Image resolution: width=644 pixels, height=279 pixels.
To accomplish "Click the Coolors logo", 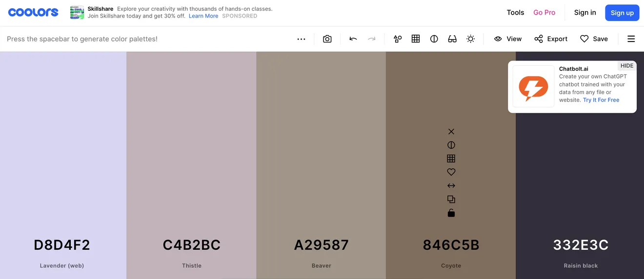I will tap(33, 13).
